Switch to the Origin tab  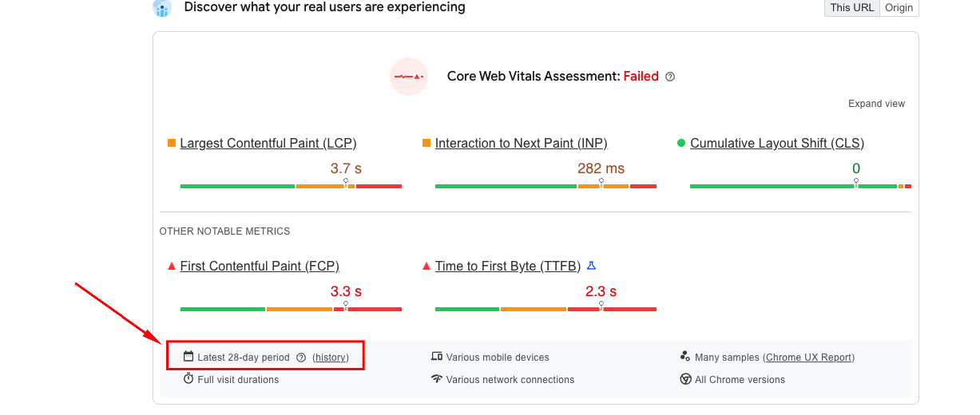899,7
